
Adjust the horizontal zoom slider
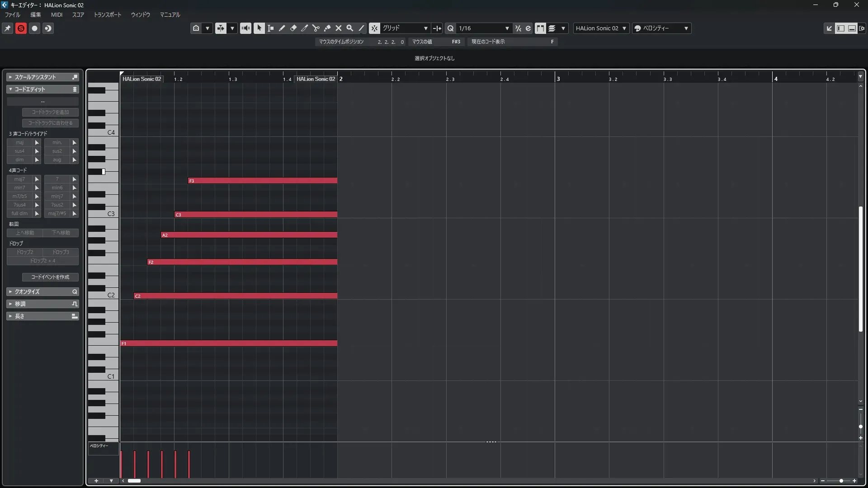click(841, 481)
